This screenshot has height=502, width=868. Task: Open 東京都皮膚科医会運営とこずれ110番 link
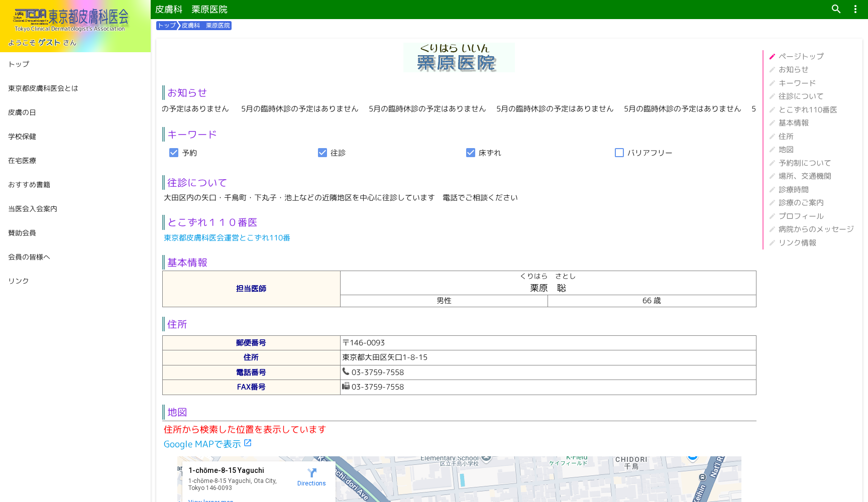click(x=227, y=238)
